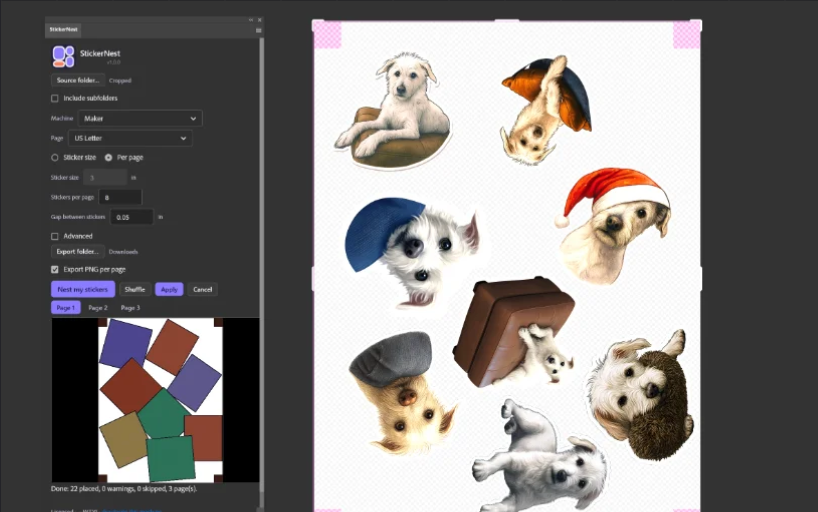Click the top-center transform handle on canvas
The height and width of the screenshot is (512, 818).
tap(507, 21)
